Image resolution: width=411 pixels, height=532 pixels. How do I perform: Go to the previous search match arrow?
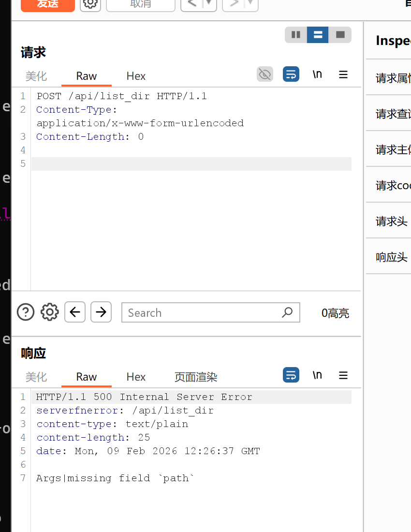pos(75,312)
